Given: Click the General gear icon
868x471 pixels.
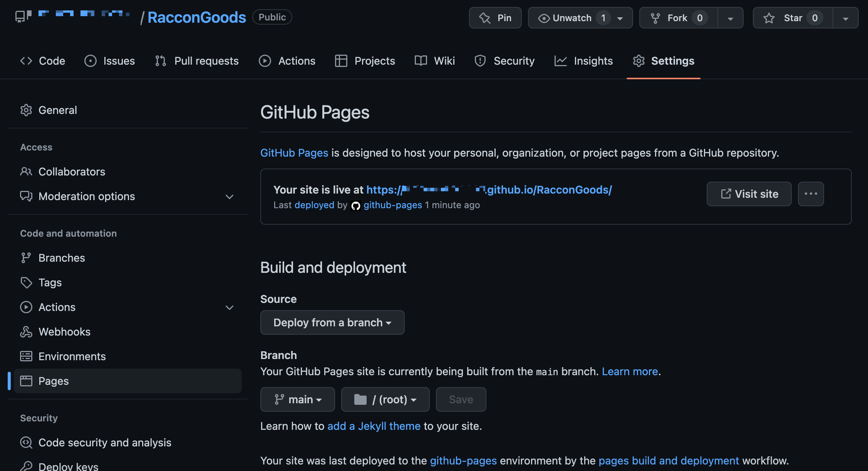Looking at the screenshot, I should [x=26, y=110].
